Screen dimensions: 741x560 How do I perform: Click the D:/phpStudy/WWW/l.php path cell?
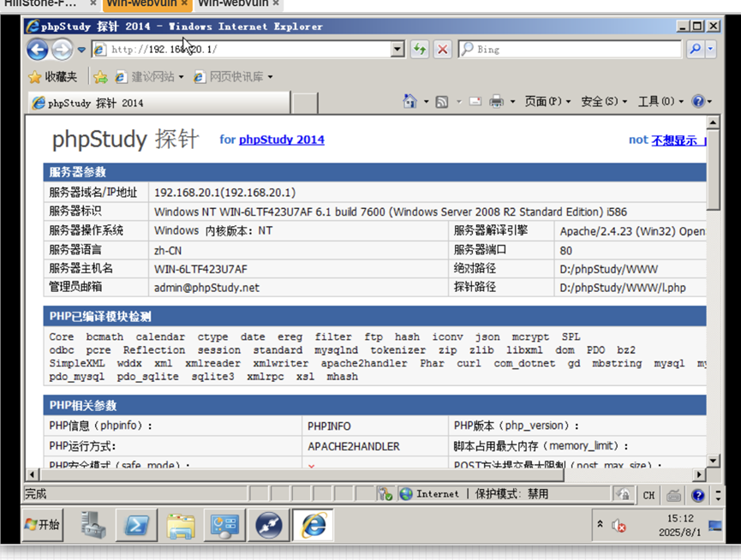(623, 288)
